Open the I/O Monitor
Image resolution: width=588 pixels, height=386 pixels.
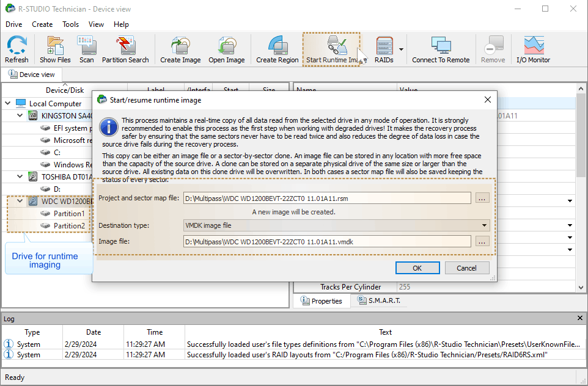click(533, 49)
